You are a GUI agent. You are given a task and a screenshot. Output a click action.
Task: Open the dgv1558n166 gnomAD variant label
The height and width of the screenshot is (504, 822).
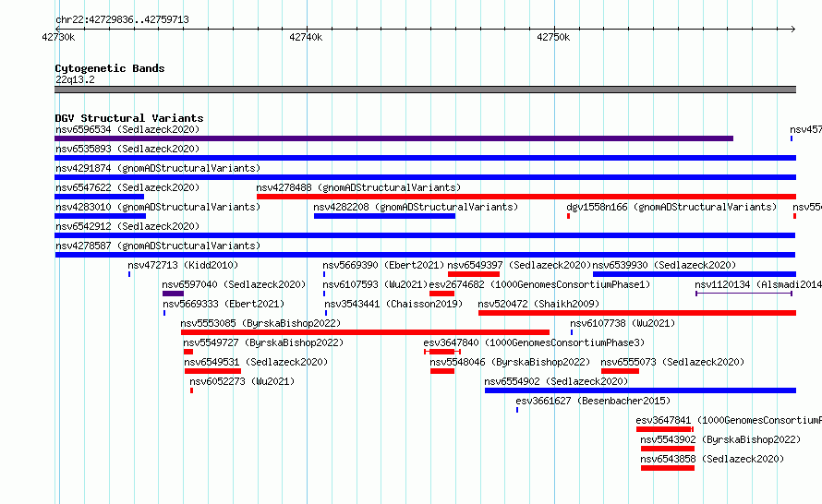[x=671, y=207]
